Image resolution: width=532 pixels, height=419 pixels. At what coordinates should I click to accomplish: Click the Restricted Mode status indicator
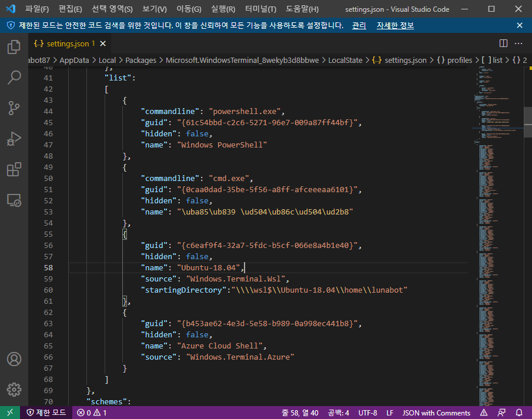pyautogui.click(x=46, y=413)
